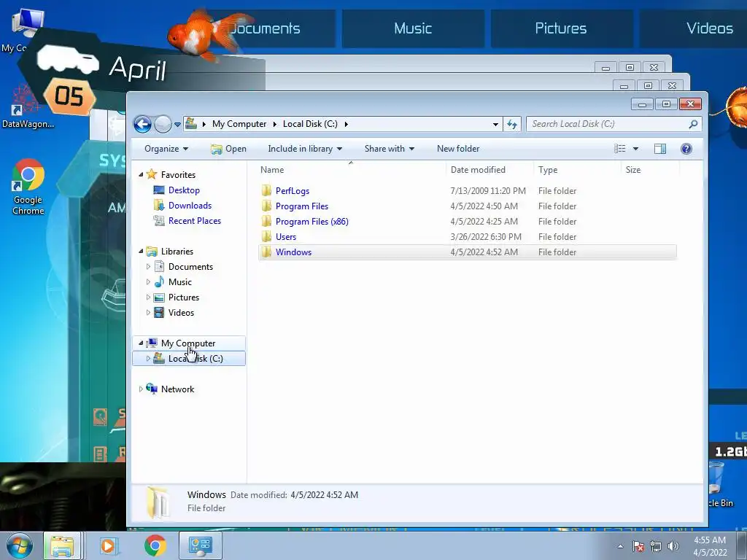Image resolution: width=747 pixels, height=560 pixels.
Task: Click the Libraries folder icon
Action: 152,251
